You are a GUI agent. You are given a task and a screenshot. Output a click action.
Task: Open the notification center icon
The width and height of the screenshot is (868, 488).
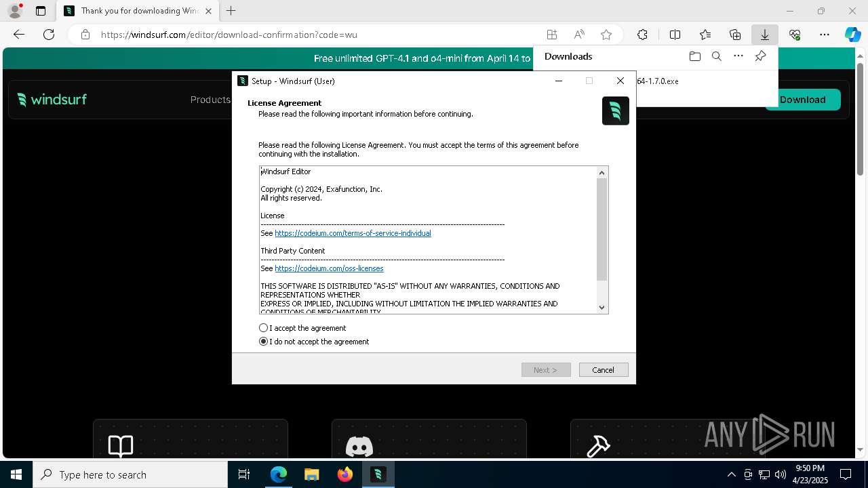(846, 474)
